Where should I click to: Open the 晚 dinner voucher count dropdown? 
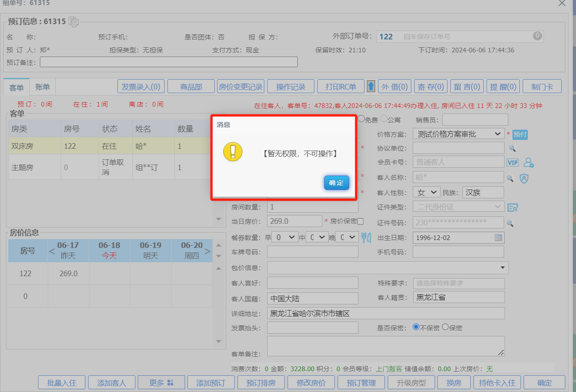347,237
